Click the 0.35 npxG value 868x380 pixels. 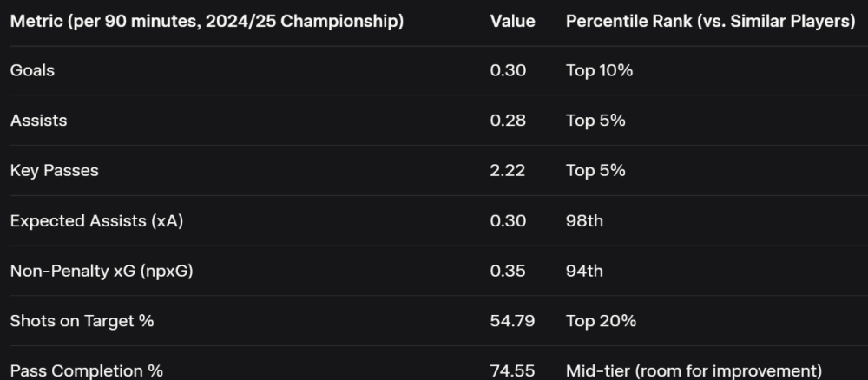point(508,271)
